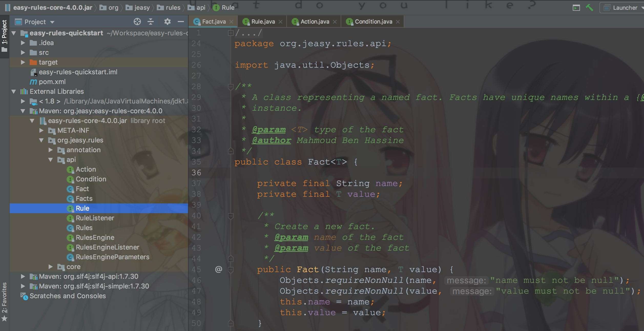Select opened file with the crosshair icon
The width and height of the screenshot is (644, 331).
coord(137,22)
